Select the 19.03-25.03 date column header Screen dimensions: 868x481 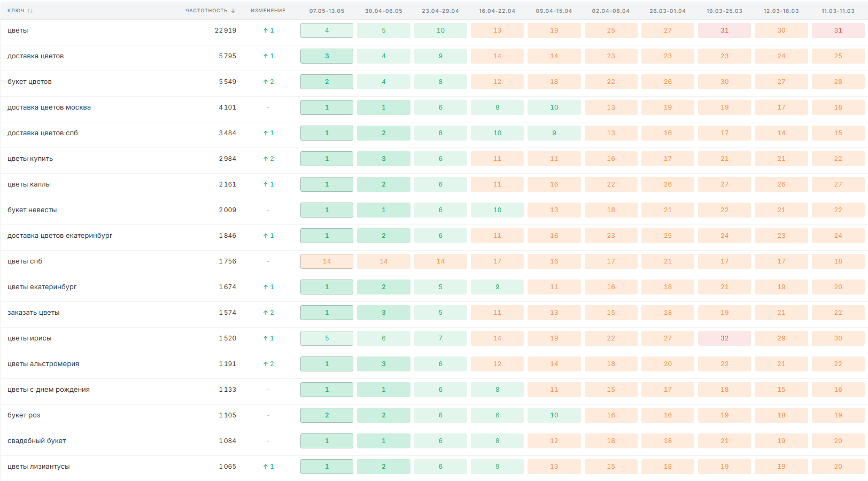[724, 11]
